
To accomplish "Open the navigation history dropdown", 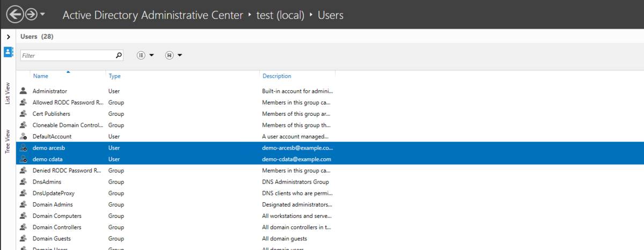I will [43, 14].
